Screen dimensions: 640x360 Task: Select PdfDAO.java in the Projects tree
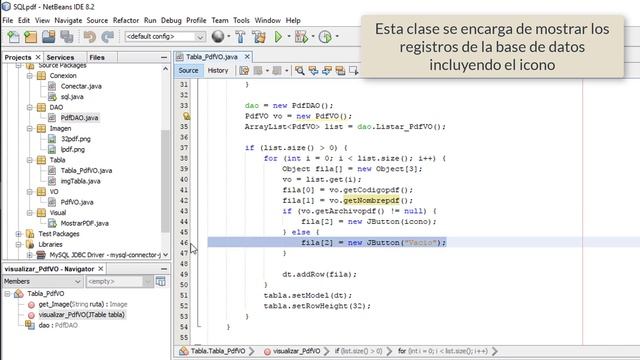pos(79,118)
